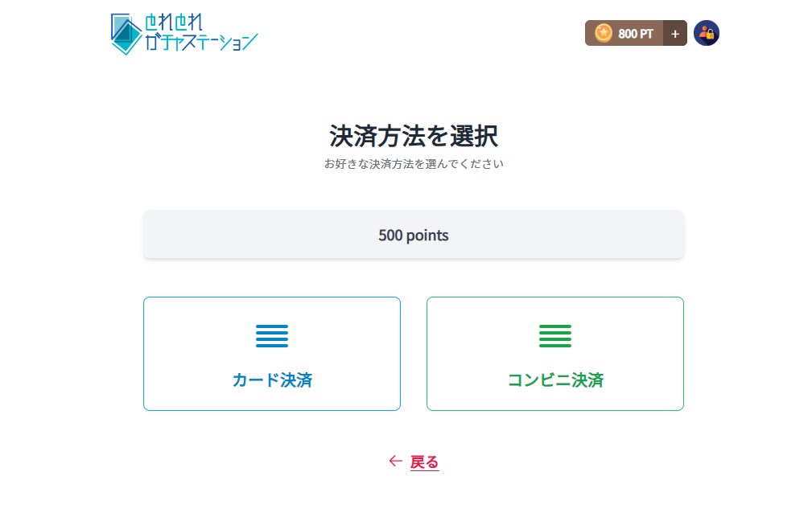Click the word "points" in amount box
812x517 pixels.
(427, 236)
